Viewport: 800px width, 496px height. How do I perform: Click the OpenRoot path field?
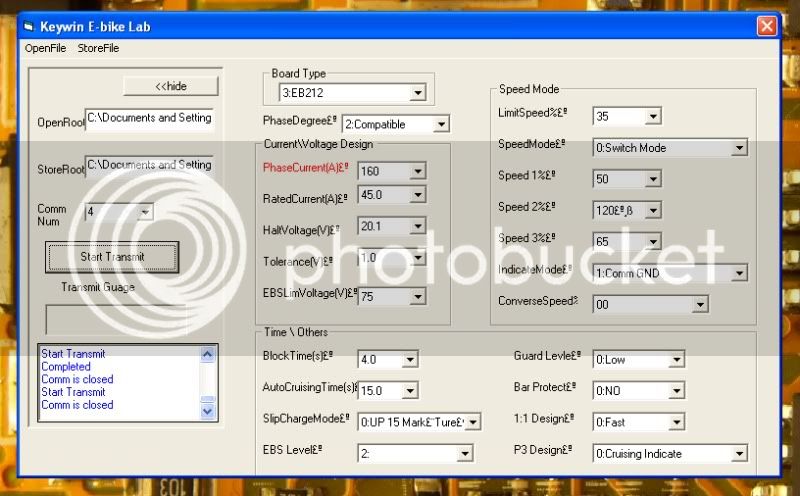pyautogui.click(x=149, y=119)
